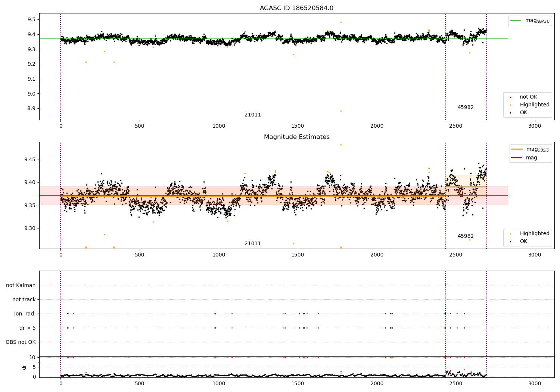Click "Highlighted" in the top plot legend
The width and height of the screenshot is (560, 392).
click(x=535, y=105)
